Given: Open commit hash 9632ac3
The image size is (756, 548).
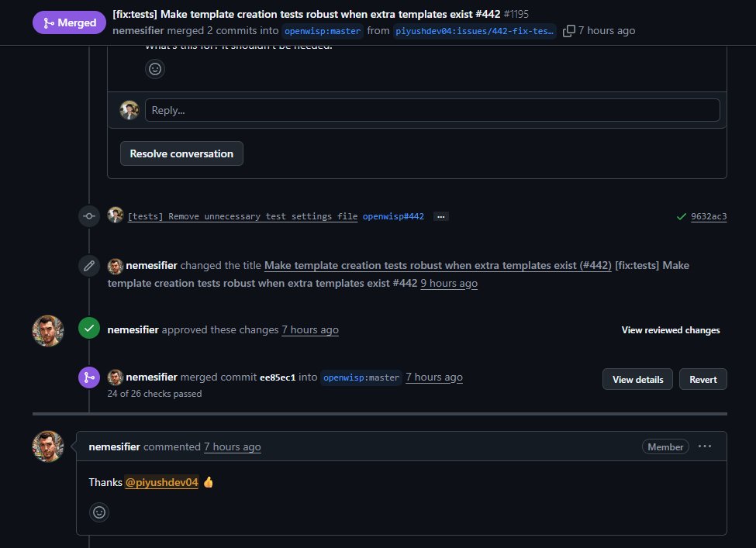Looking at the screenshot, I should point(709,216).
